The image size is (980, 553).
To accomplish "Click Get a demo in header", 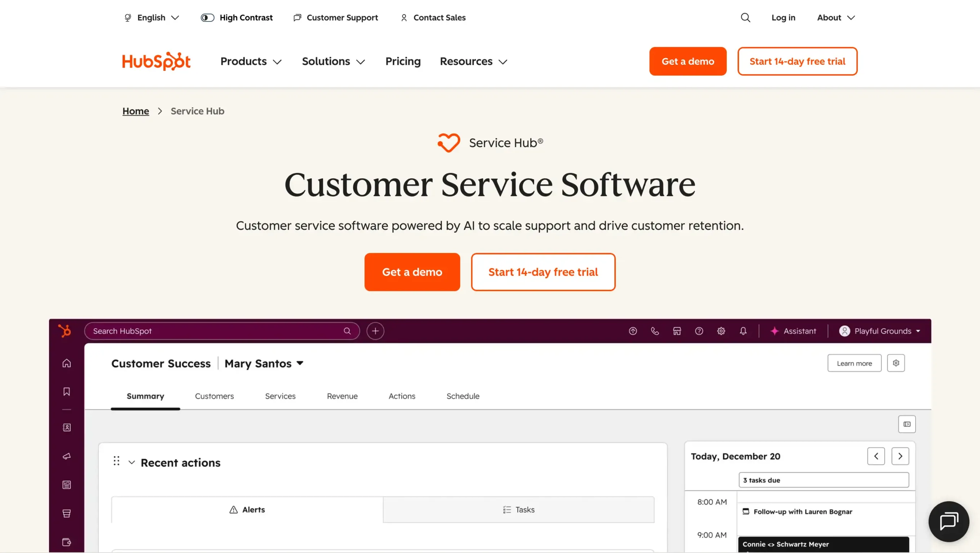I will click(x=688, y=61).
